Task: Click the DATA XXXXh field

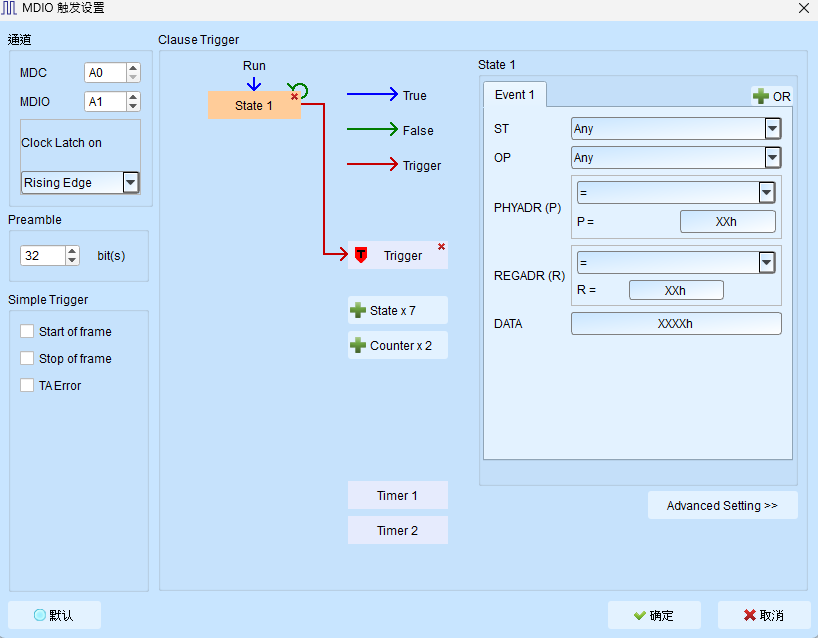Action: point(676,323)
